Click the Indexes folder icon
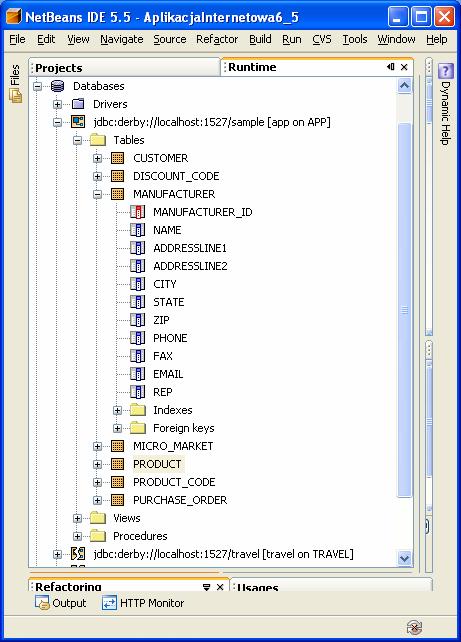This screenshot has width=461, height=642. pos(138,410)
